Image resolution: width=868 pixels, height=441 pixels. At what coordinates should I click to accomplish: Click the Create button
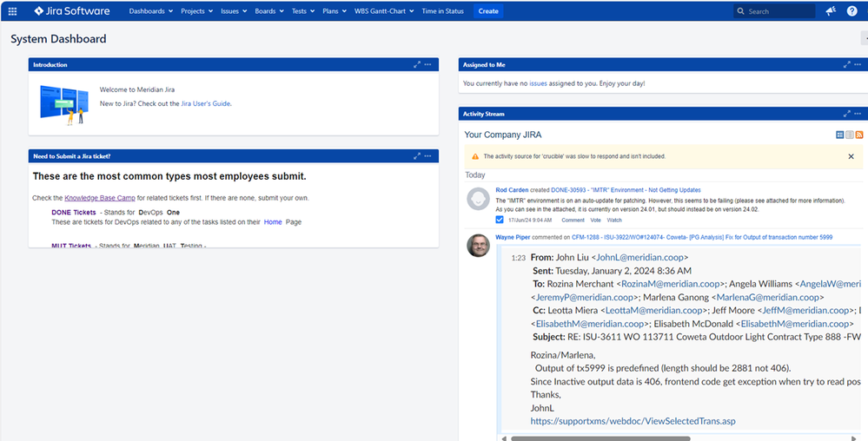coord(488,11)
